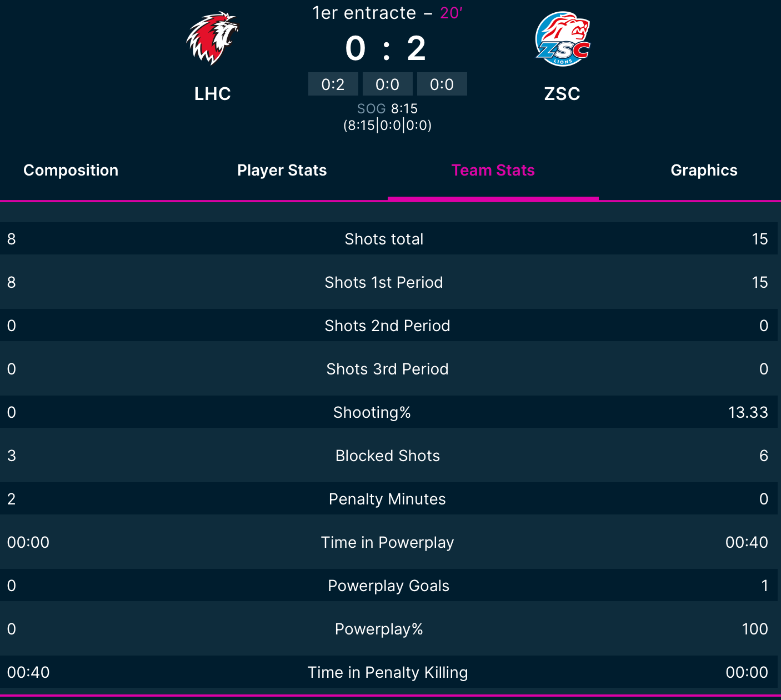Click the LHC team name
The height and width of the screenshot is (700, 781).
click(212, 94)
